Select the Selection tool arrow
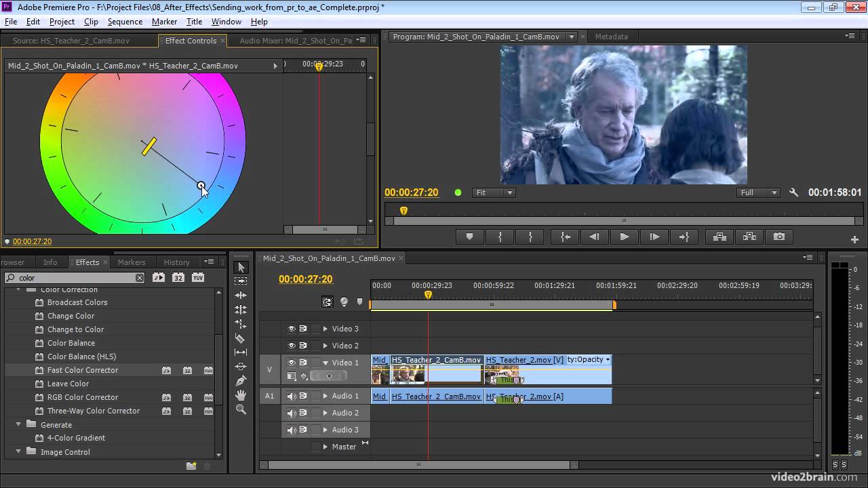Viewport: 868px width, 488px height. (x=241, y=267)
